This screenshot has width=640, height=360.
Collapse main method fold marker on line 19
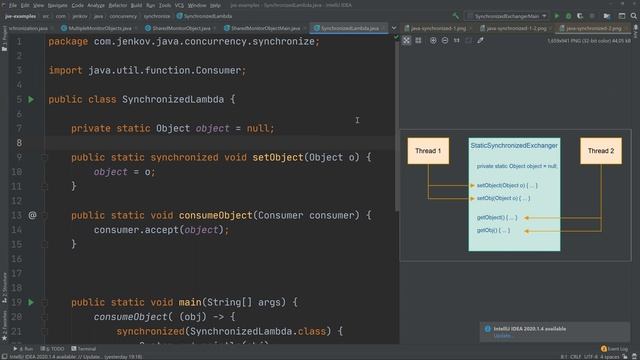coord(44,302)
